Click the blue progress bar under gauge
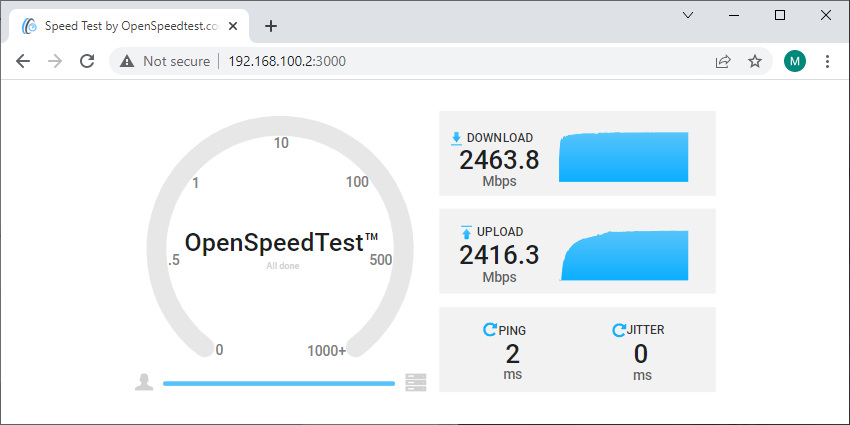Image resolution: width=850 pixels, height=425 pixels. point(279,383)
